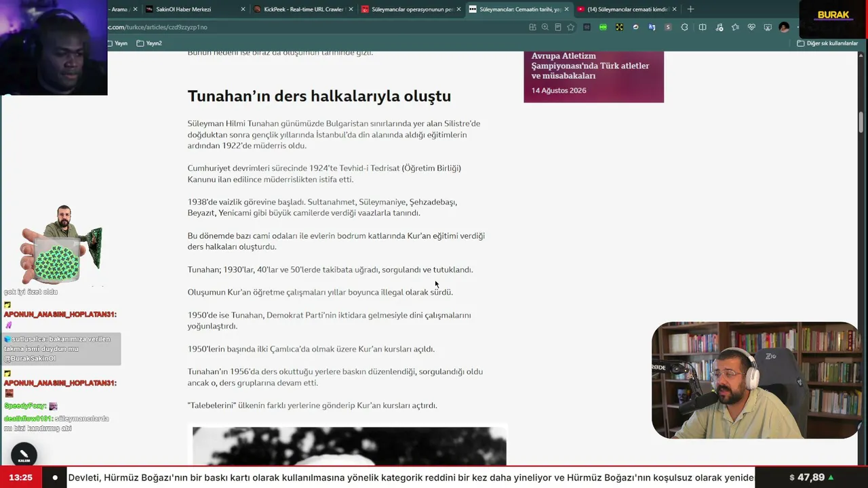The width and height of the screenshot is (868, 488).
Task: Click the paragraph starting Bu dönemde bazı cami
Action: pyautogui.click(x=336, y=241)
